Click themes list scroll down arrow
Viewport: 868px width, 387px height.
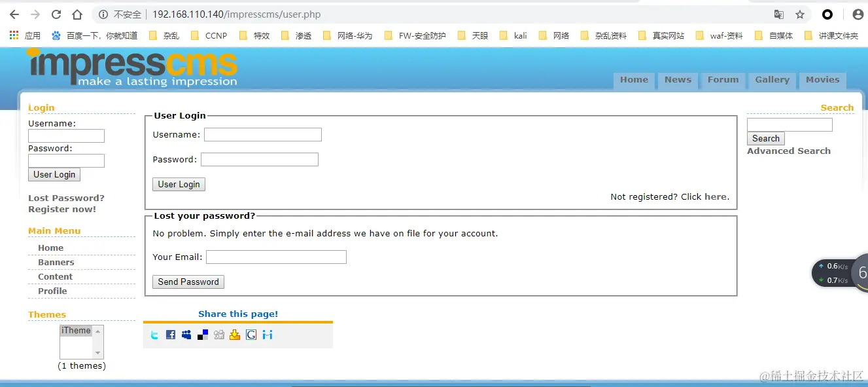[x=98, y=354]
